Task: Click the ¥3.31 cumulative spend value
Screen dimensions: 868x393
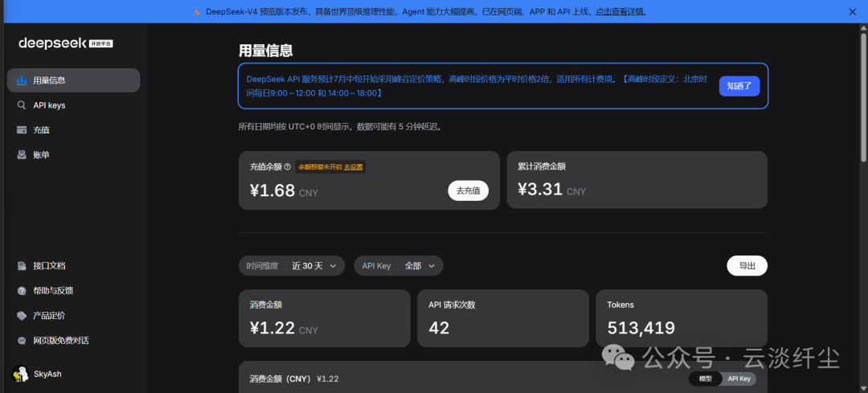Action: [540, 190]
